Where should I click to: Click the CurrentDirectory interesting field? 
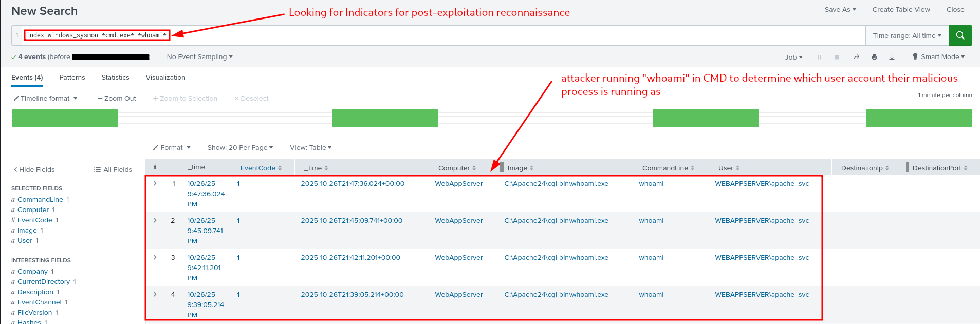pos(44,281)
